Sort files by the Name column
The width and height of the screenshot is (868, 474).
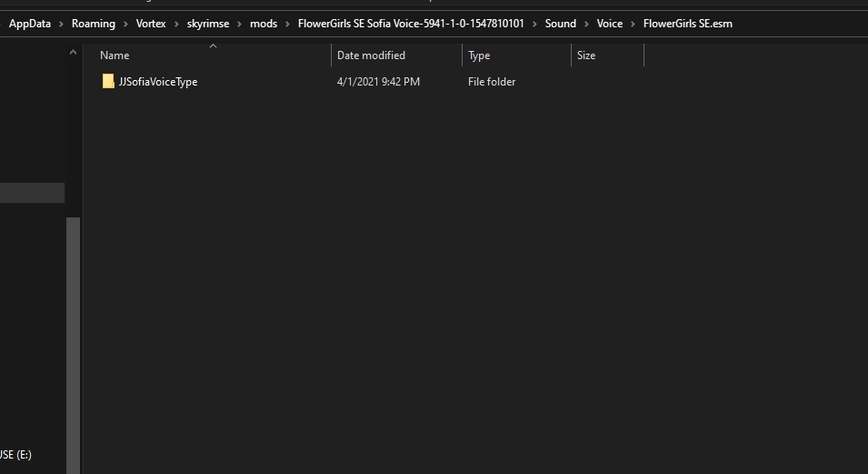coord(115,55)
